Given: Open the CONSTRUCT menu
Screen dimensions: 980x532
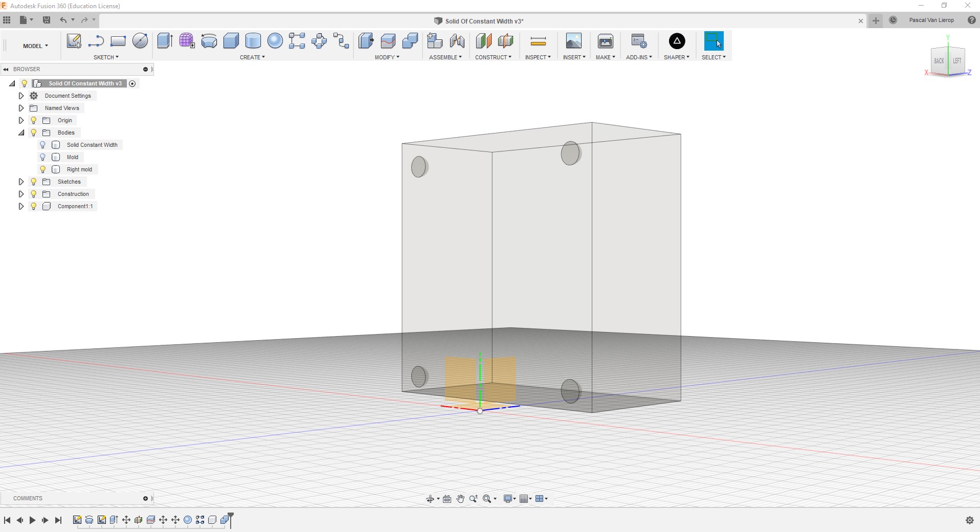Looking at the screenshot, I should pos(493,57).
